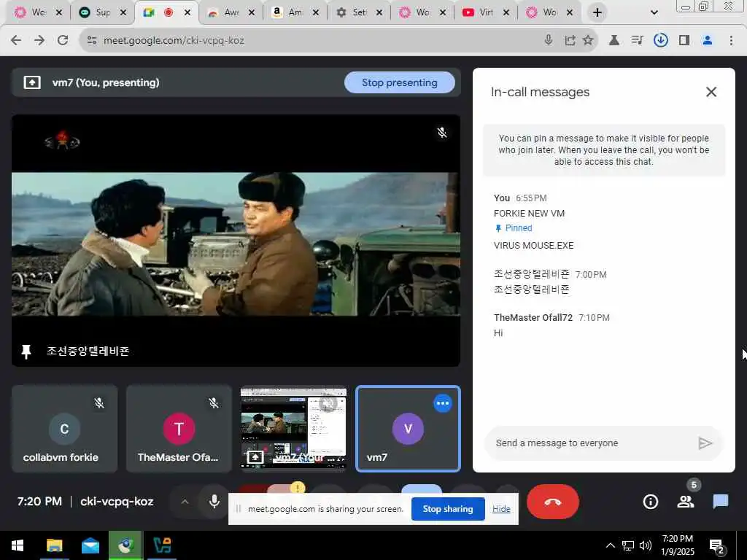Toggle the microphone in the call controls

point(214,502)
